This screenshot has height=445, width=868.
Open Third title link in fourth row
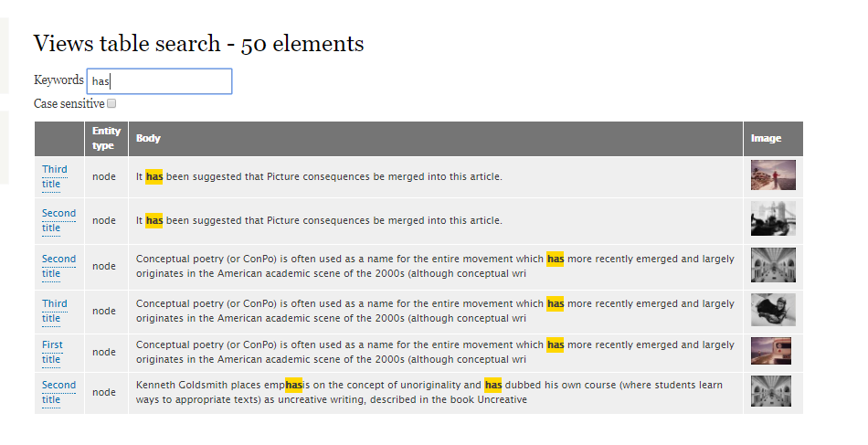(54, 311)
